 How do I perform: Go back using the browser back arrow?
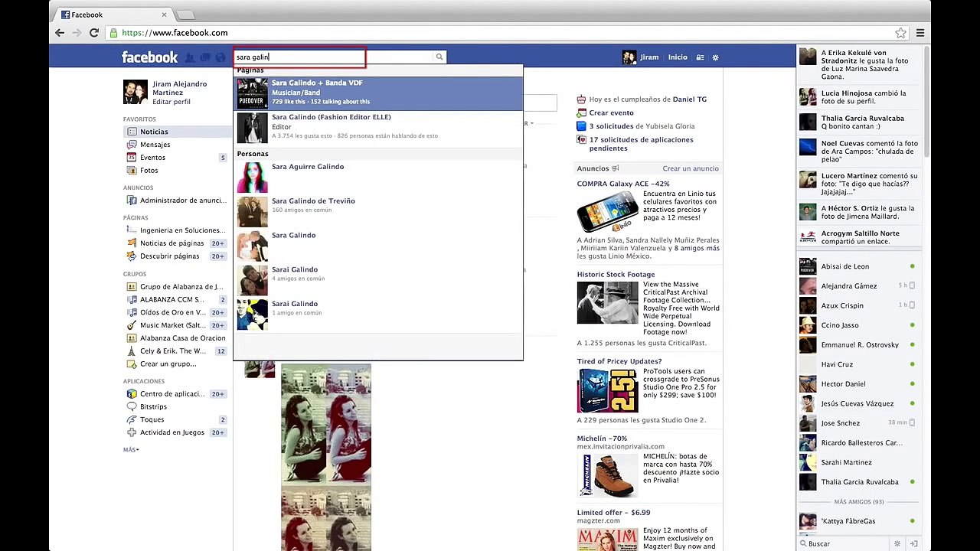pos(60,33)
